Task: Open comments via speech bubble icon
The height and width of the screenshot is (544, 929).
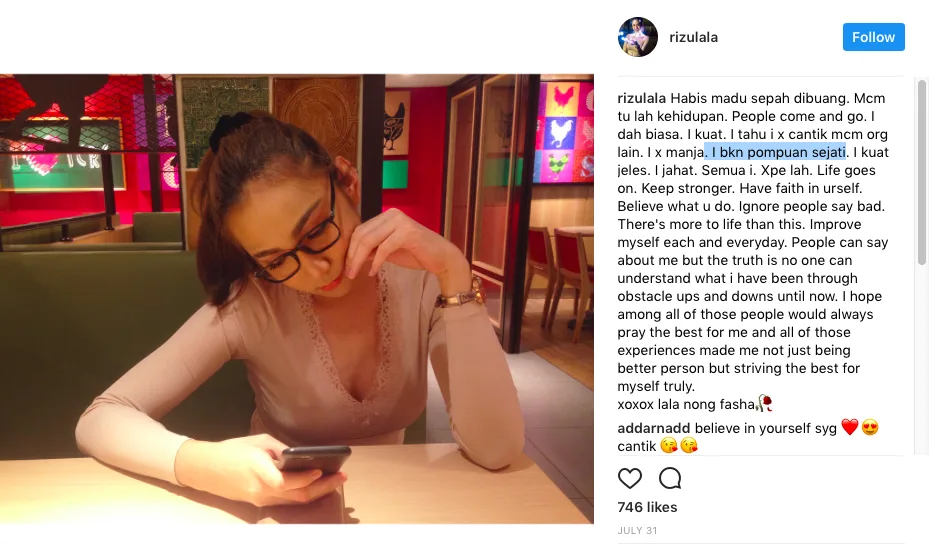Action: [x=670, y=478]
